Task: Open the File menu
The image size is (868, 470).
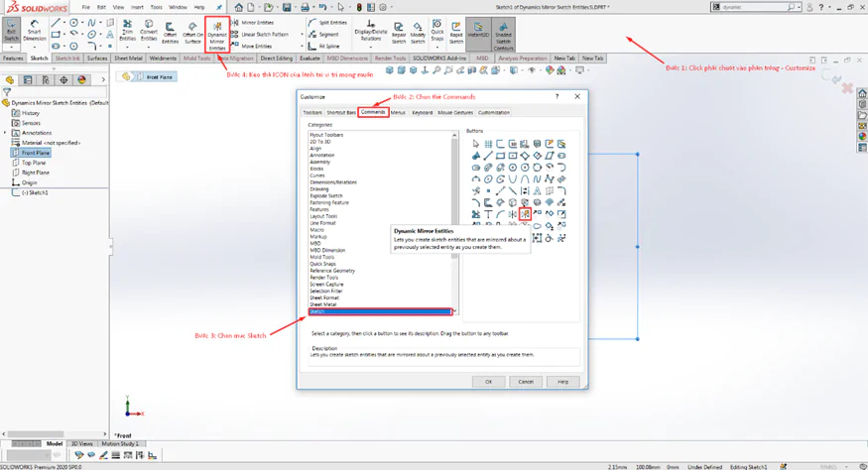Action: point(85,7)
